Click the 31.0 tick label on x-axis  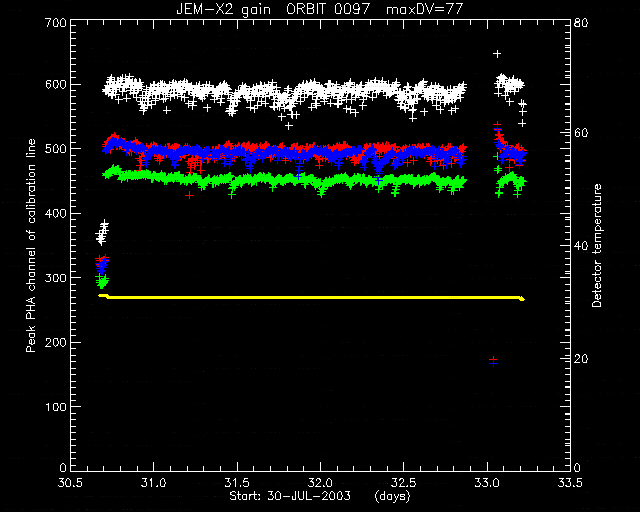click(x=154, y=483)
